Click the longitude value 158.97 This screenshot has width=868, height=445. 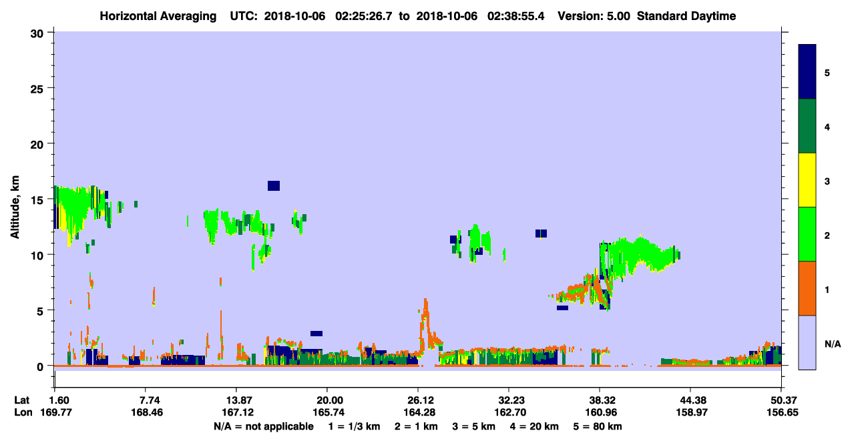pos(693,412)
